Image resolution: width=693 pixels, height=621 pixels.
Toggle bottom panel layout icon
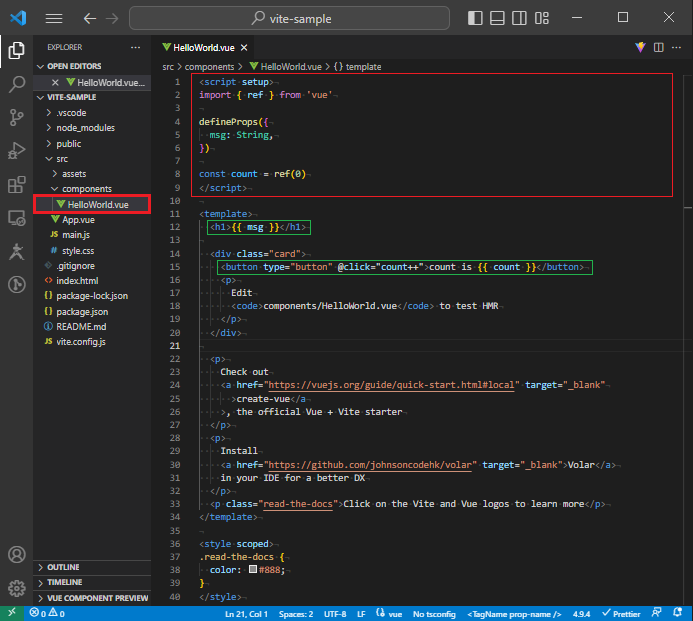tap(497, 18)
